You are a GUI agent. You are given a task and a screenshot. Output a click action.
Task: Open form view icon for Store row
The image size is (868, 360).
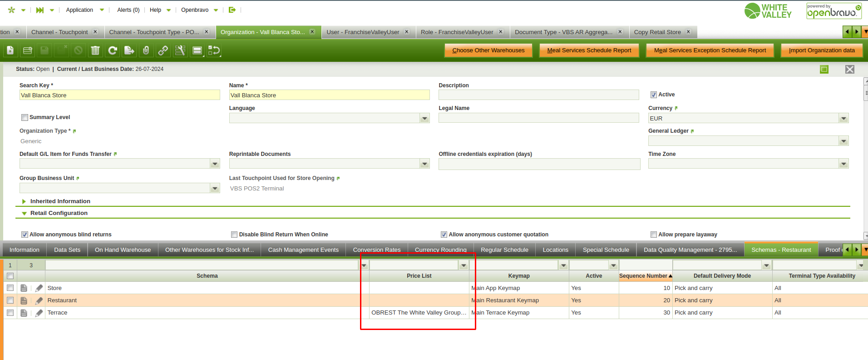pos(24,288)
